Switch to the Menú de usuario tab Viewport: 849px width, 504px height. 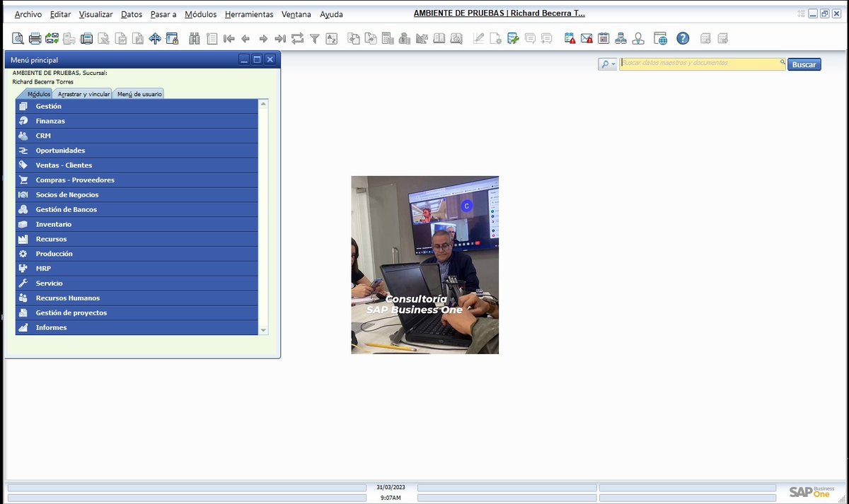[139, 94]
